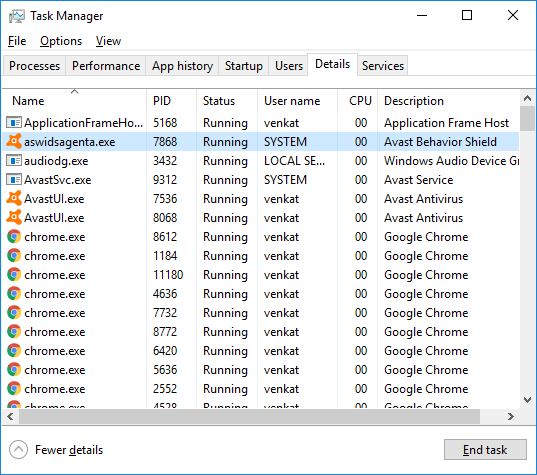Open the App history tab
This screenshot has width=537, height=475.
(x=182, y=66)
